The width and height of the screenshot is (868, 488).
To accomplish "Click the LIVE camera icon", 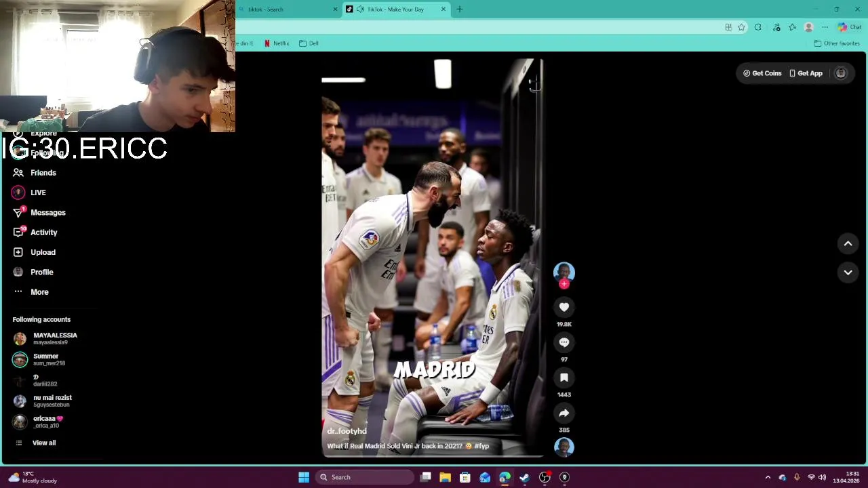I will [x=18, y=192].
